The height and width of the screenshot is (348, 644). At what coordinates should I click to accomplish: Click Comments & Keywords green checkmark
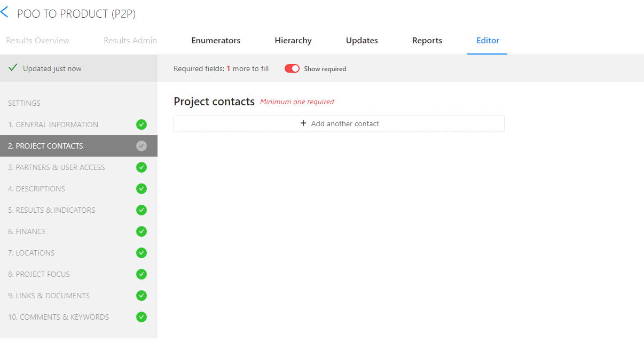coord(142,317)
